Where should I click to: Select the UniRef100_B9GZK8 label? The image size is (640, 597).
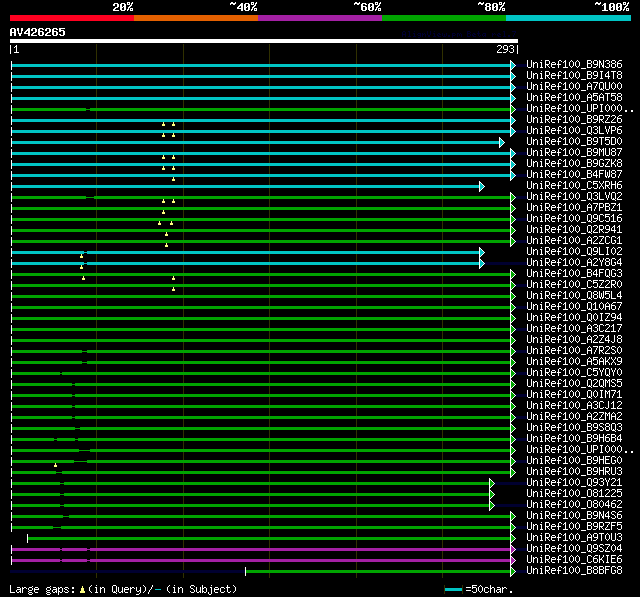click(574, 164)
